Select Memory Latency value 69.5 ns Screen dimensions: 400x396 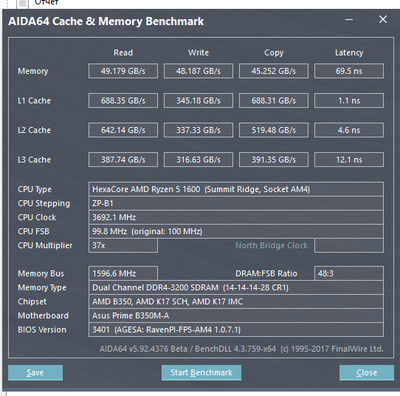(x=349, y=71)
